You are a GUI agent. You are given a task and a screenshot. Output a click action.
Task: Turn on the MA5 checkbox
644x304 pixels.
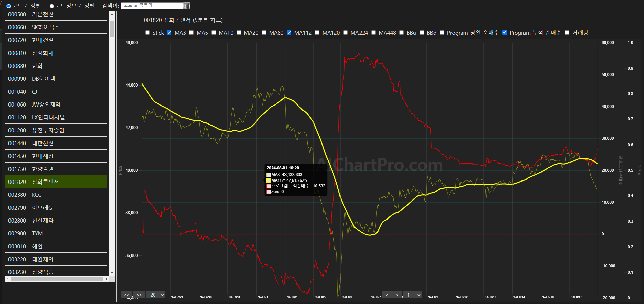point(191,33)
